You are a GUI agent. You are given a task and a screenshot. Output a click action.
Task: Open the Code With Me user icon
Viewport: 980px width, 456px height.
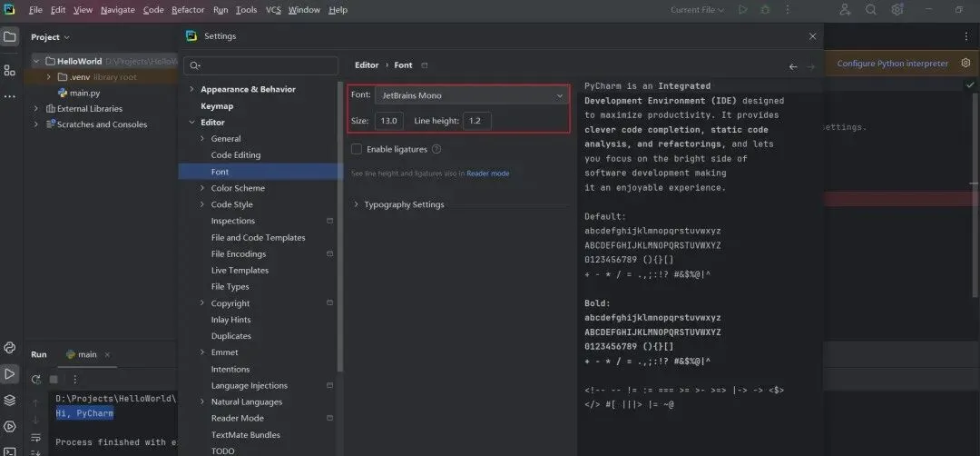(x=846, y=10)
